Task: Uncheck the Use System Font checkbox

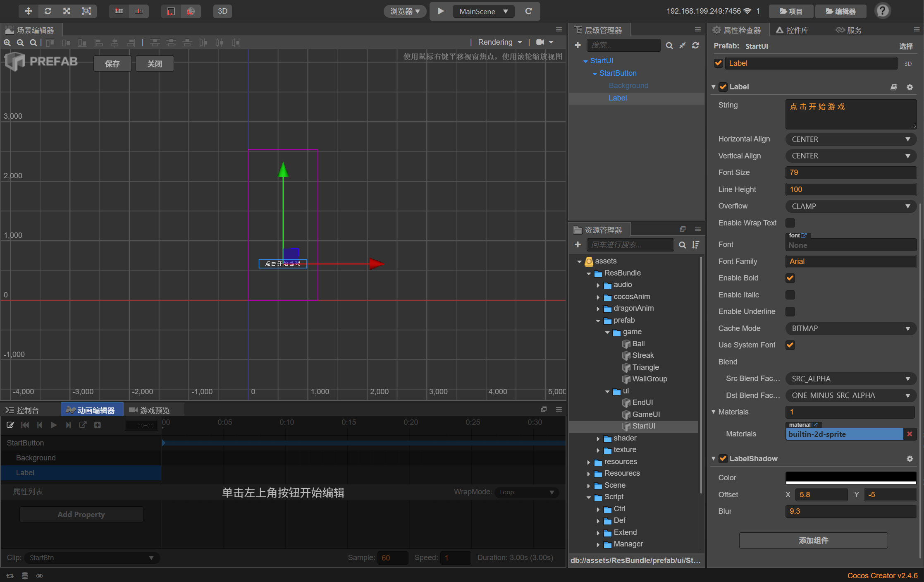Action: [790, 345]
